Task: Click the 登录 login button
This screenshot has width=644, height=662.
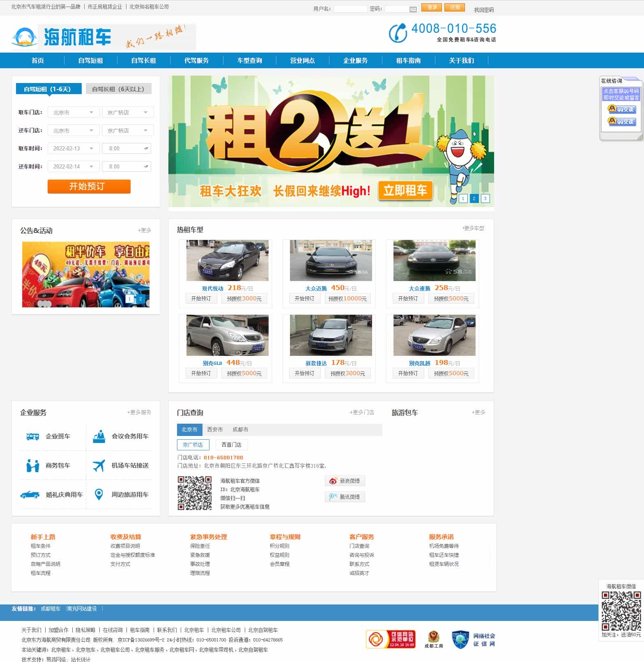Action: pyautogui.click(x=432, y=7)
